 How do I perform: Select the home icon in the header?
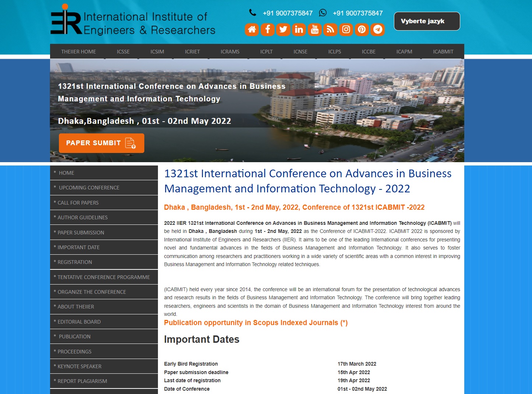click(x=251, y=29)
